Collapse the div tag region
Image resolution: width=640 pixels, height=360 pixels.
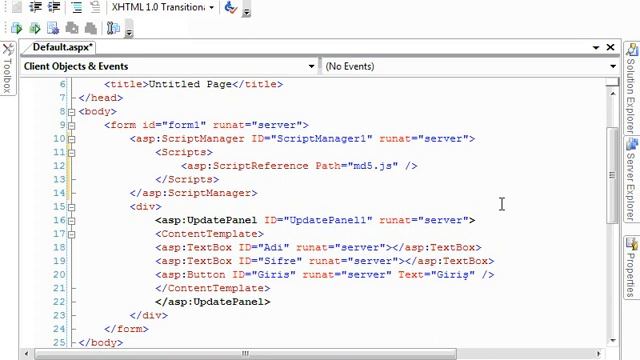[x=71, y=207]
